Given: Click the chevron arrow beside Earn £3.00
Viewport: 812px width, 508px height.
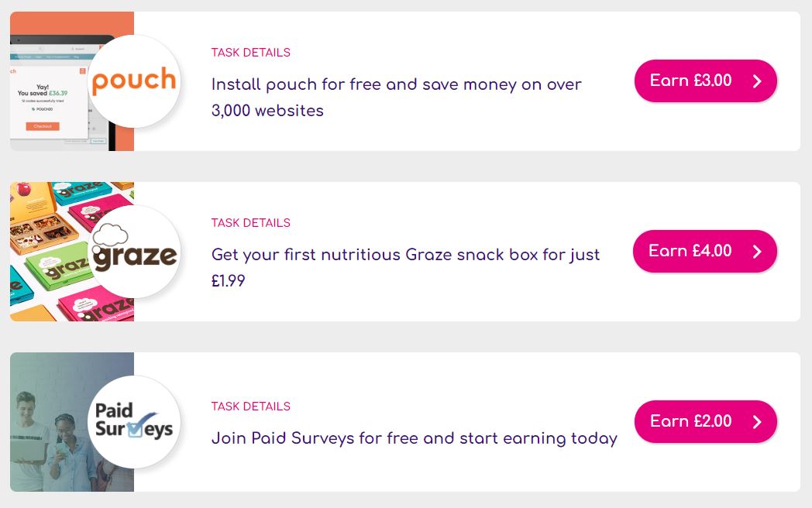Looking at the screenshot, I should [x=757, y=81].
